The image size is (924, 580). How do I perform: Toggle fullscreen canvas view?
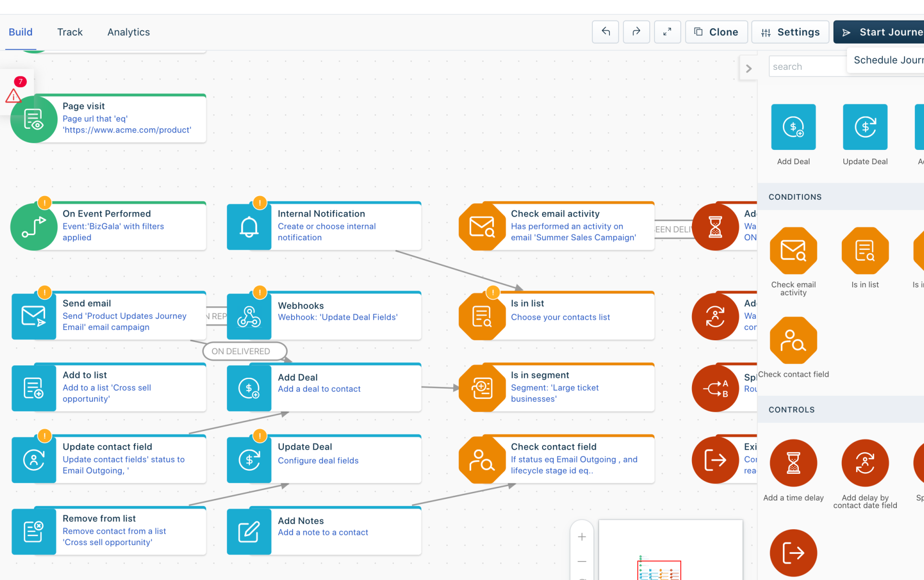(x=667, y=32)
